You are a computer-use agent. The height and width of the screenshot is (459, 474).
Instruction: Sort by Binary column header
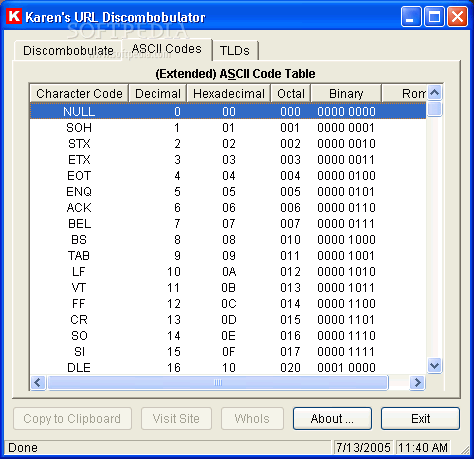click(x=346, y=94)
